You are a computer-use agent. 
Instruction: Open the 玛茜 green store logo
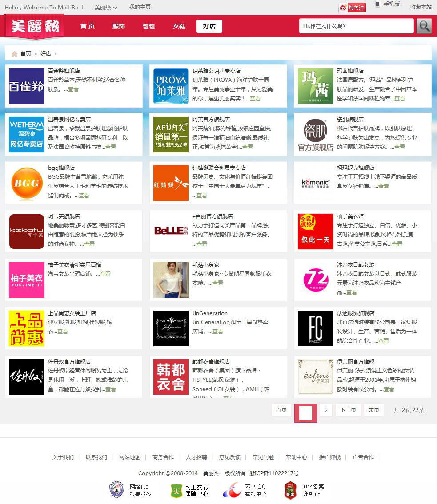(x=316, y=86)
